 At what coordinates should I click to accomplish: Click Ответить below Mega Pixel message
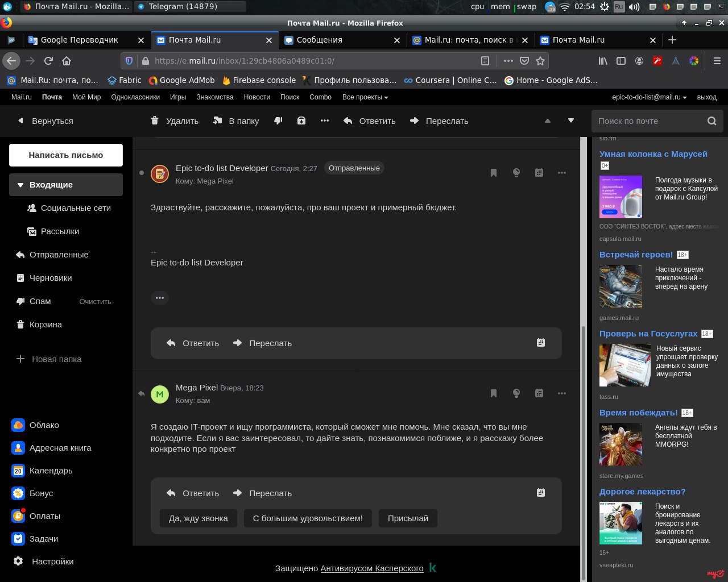[193, 493]
